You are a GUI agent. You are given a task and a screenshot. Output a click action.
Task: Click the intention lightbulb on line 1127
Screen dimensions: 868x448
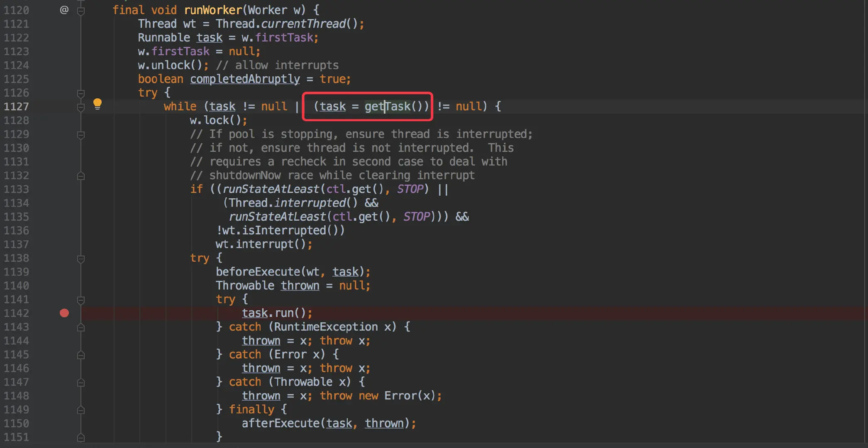click(97, 103)
